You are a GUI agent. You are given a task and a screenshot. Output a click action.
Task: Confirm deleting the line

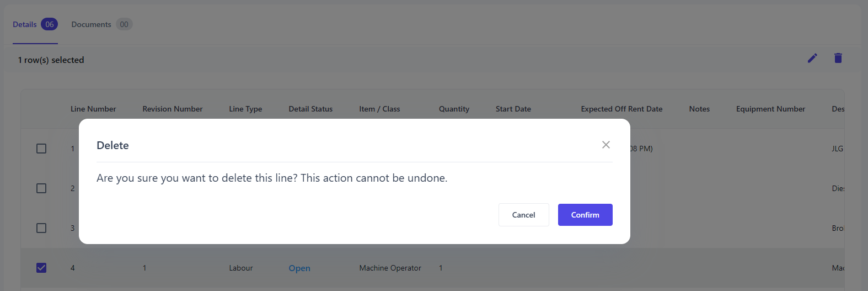coord(585,215)
